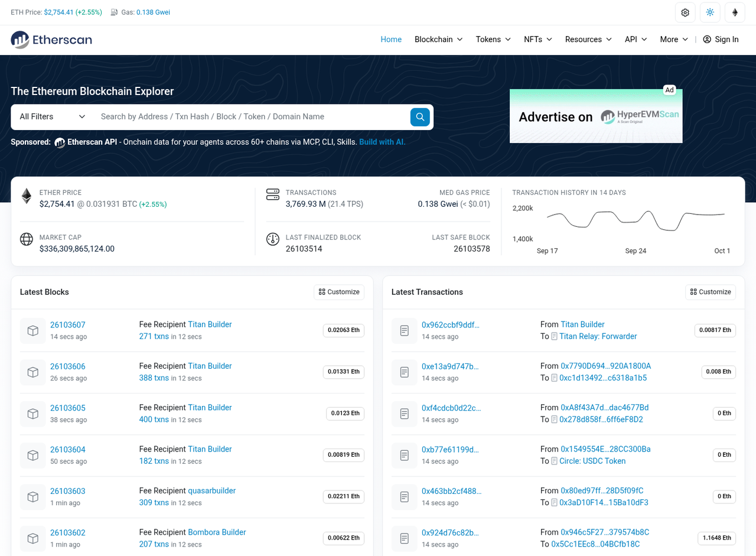Go to the Home nav item
Viewport: 756px width, 556px height.
pos(391,40)
